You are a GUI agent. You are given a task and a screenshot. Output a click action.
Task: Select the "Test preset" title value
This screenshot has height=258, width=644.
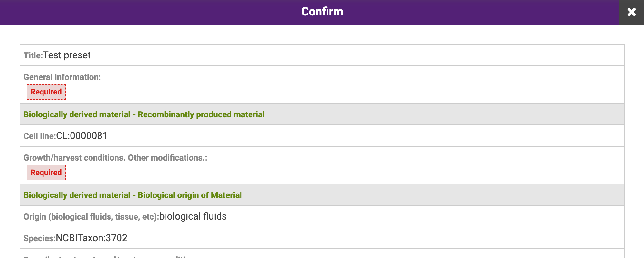(67, 55)
